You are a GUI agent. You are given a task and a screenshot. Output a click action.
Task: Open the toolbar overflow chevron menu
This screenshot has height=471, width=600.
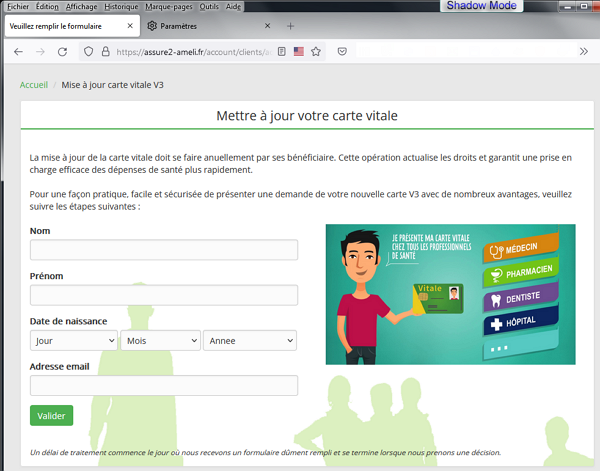(x=584, y=51)
